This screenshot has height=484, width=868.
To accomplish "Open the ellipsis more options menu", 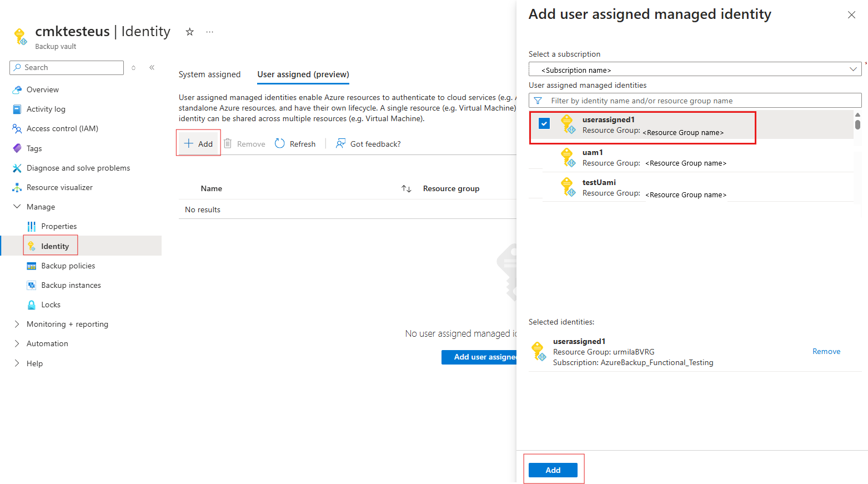I will coord(209,32).
